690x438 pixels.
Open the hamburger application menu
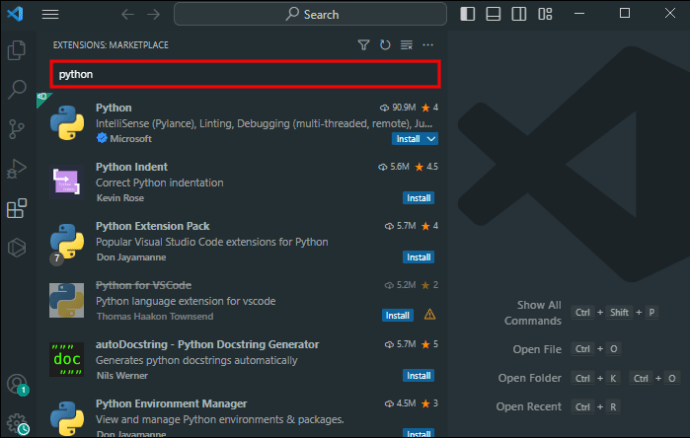tap(50, 15)
